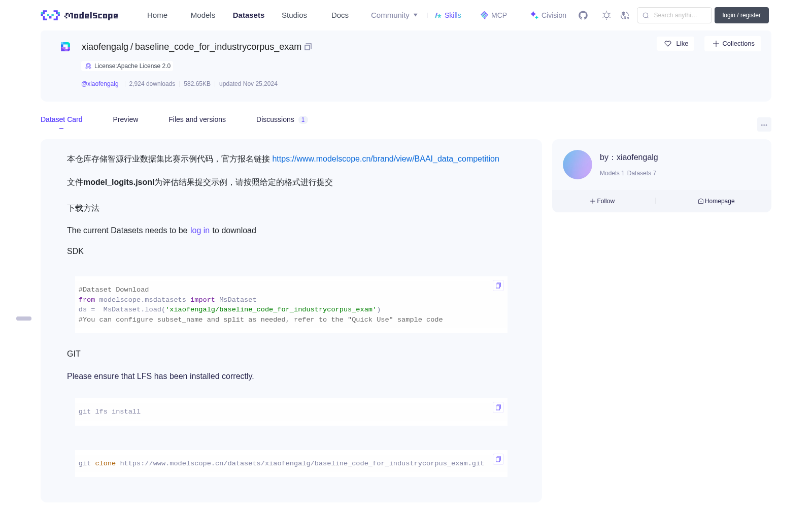Copy the git lfs install command
Screen dimensions: 812x508
tap(498, 407)
